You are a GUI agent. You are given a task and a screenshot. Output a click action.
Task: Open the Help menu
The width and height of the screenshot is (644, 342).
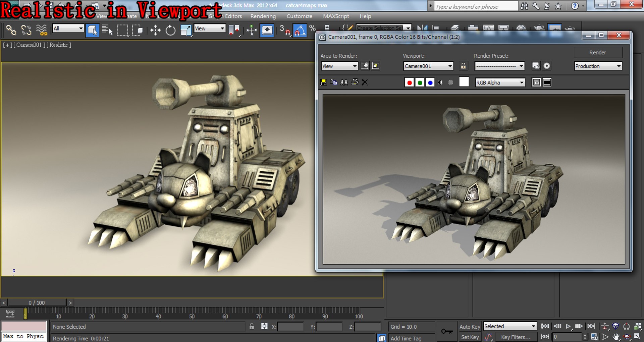[x=365, y=16]
